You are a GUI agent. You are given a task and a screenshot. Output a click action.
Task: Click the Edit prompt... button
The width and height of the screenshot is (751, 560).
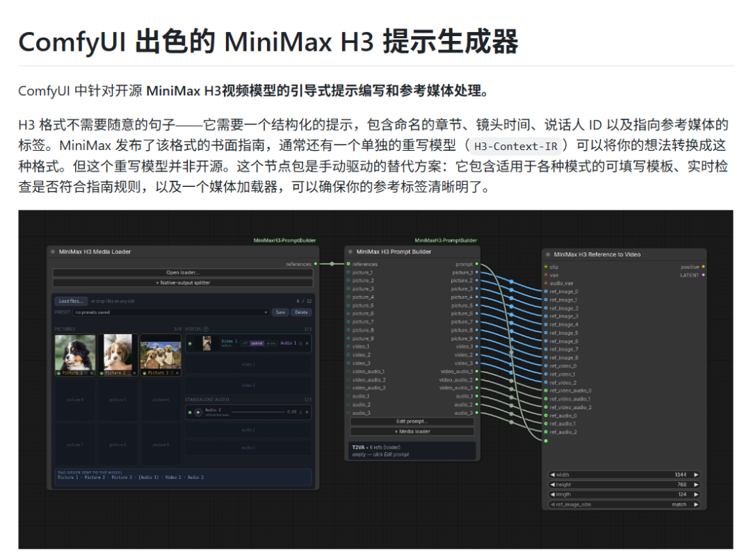tap(412, 422)
